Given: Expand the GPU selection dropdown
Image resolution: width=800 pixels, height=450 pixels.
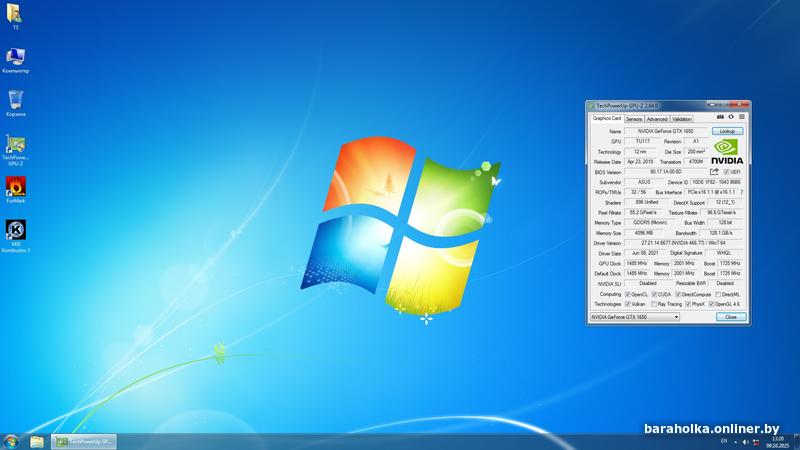Looking at the screenshot, I should coord(675,316).
